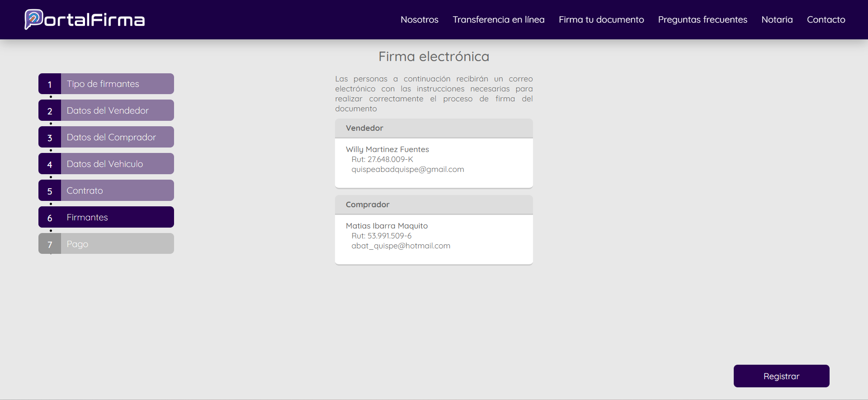Select step 1 Tipo de firmantes
Screen dimensions: 868x400
click(106, 84)
